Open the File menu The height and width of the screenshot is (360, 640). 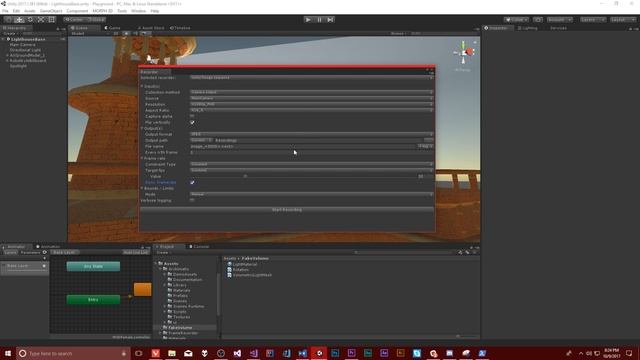pos(5,11)
